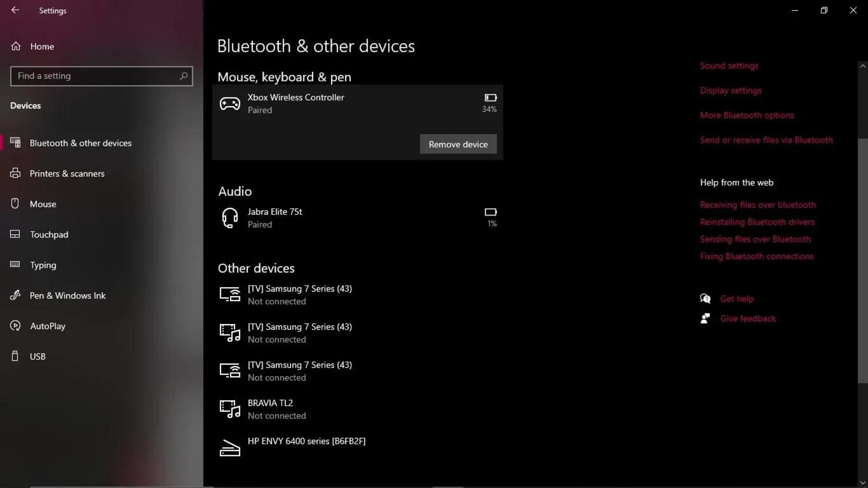This screenshot has height=488, width=868.
Task: Click the Jabra Elite 75t headset icon
Action: tap(230, 218)
